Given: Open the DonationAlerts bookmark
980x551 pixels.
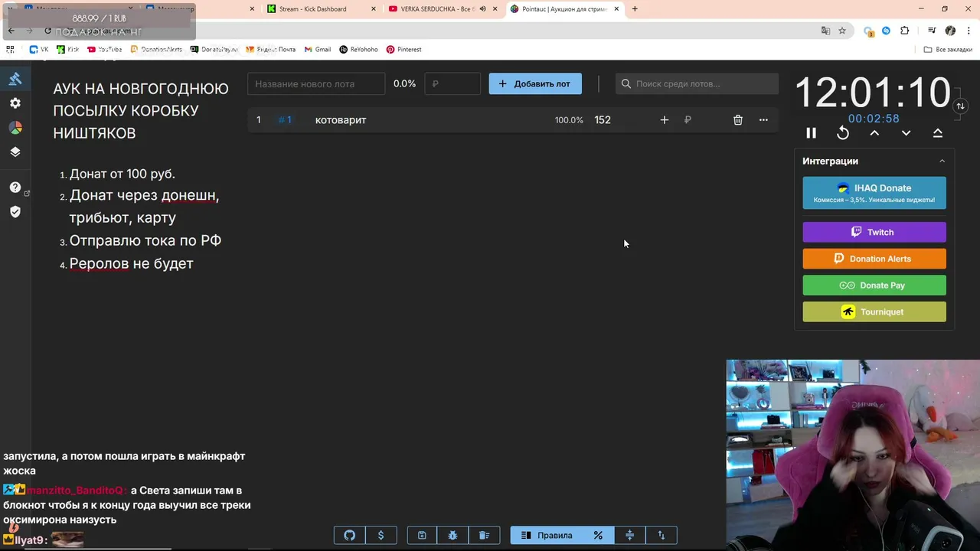Looking at the screenshot, I should [x=156, y=49].
